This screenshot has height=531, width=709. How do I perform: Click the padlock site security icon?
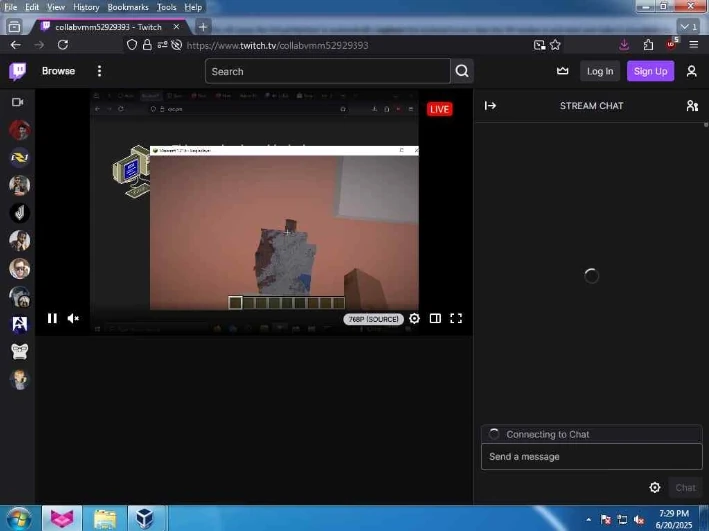[x=147, y=45]
